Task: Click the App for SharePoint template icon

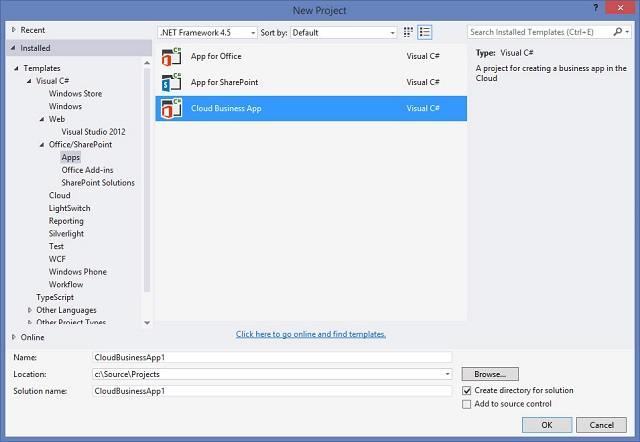Action: tap(171, 82)
